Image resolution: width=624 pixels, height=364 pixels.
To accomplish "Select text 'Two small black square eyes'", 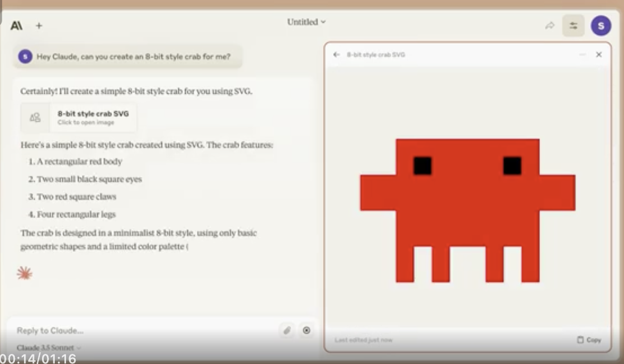I will pos(89,179).
